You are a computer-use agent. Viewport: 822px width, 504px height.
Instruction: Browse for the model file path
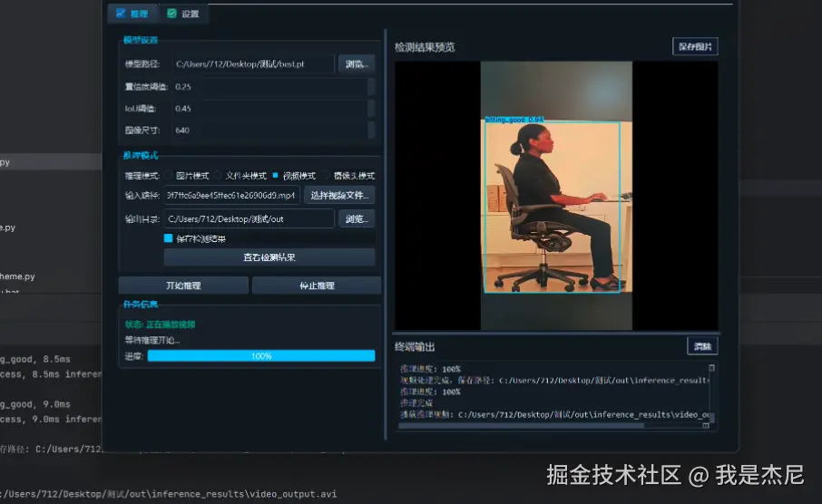tap(357, 64)
